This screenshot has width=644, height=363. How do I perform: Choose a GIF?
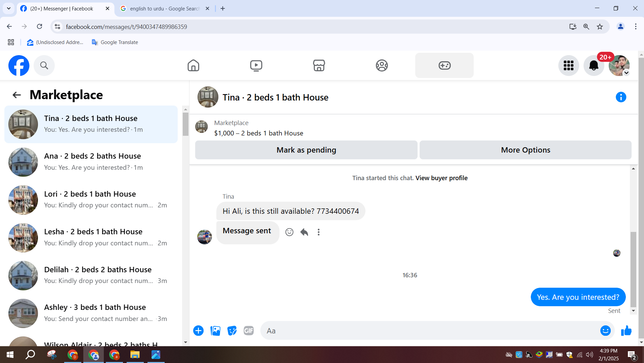coord(249,331)
